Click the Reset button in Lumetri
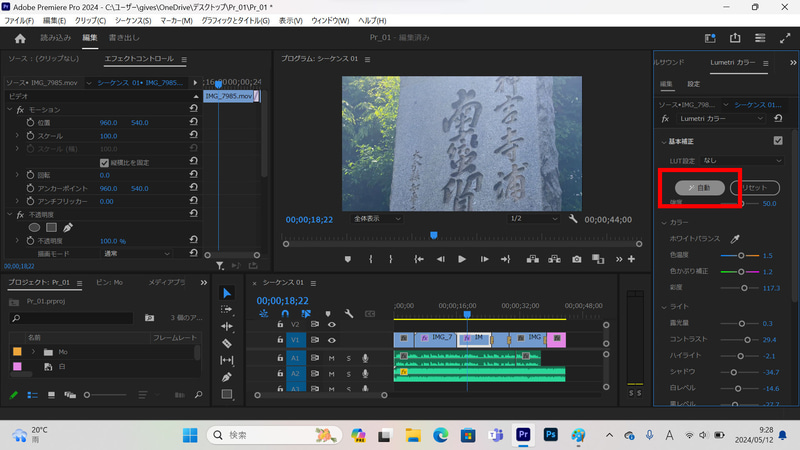 coord(755,188)
